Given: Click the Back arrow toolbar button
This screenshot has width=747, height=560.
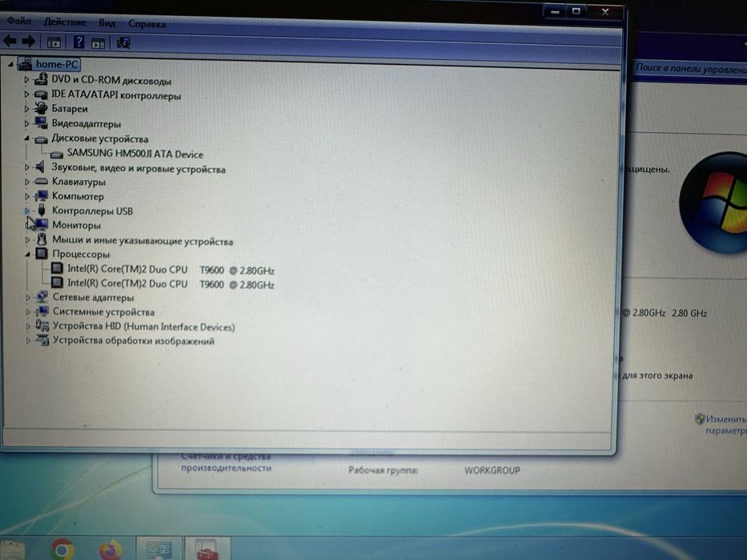Looking at the screenshot, I should (10, 42).
